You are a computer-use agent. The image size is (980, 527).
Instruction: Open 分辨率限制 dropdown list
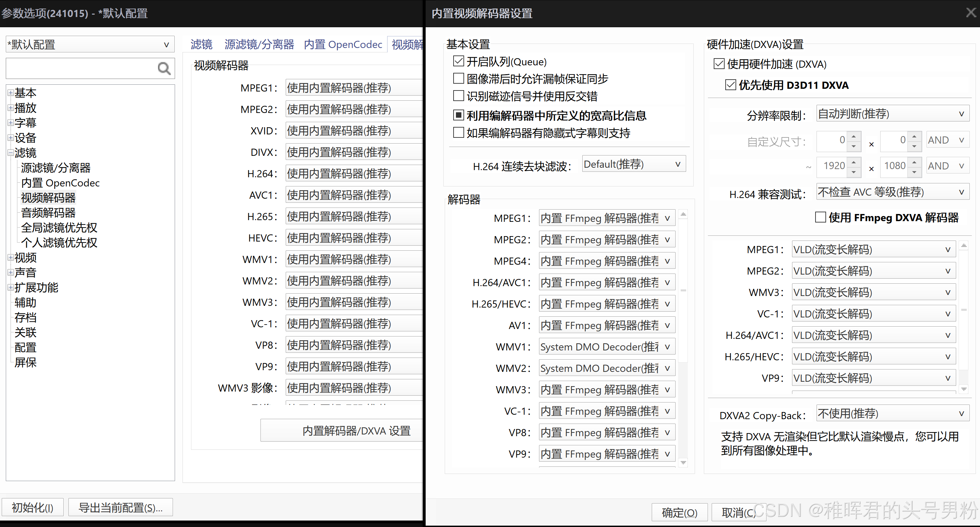pyautogui.click(x=892, y=114)
